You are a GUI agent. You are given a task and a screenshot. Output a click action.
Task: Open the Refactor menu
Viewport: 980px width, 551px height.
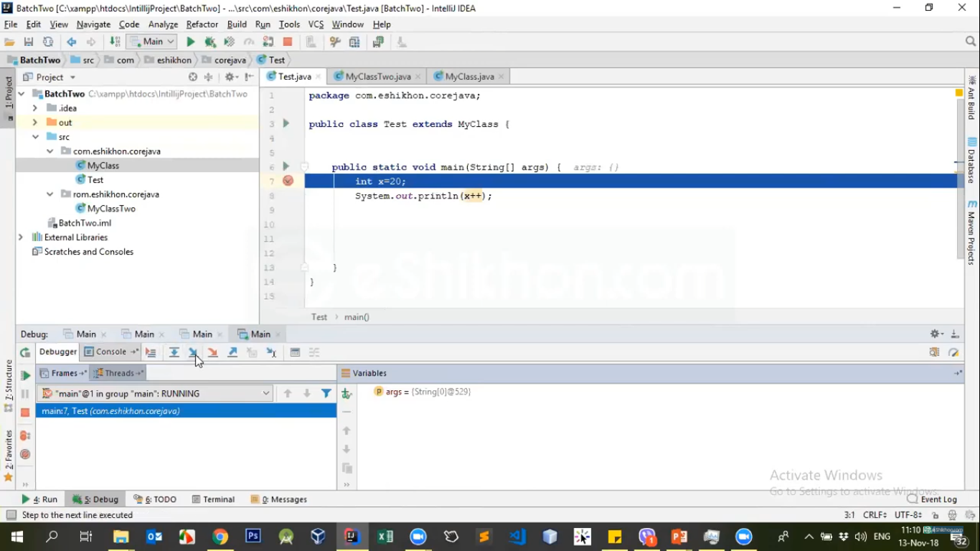point(202,24)
